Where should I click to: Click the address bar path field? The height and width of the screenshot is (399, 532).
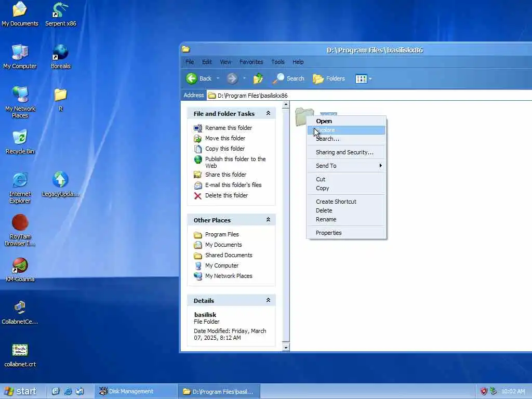click(369, 96)
